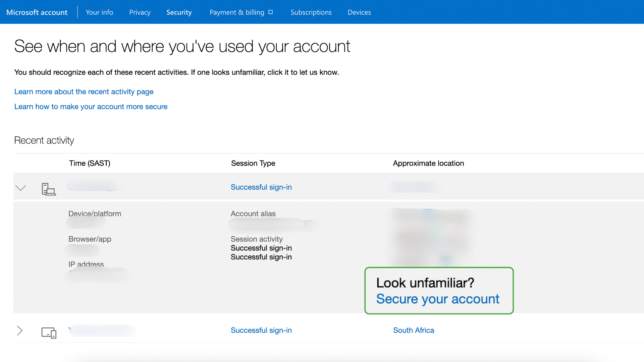Click the desktop computer device icon in first row

49,189
